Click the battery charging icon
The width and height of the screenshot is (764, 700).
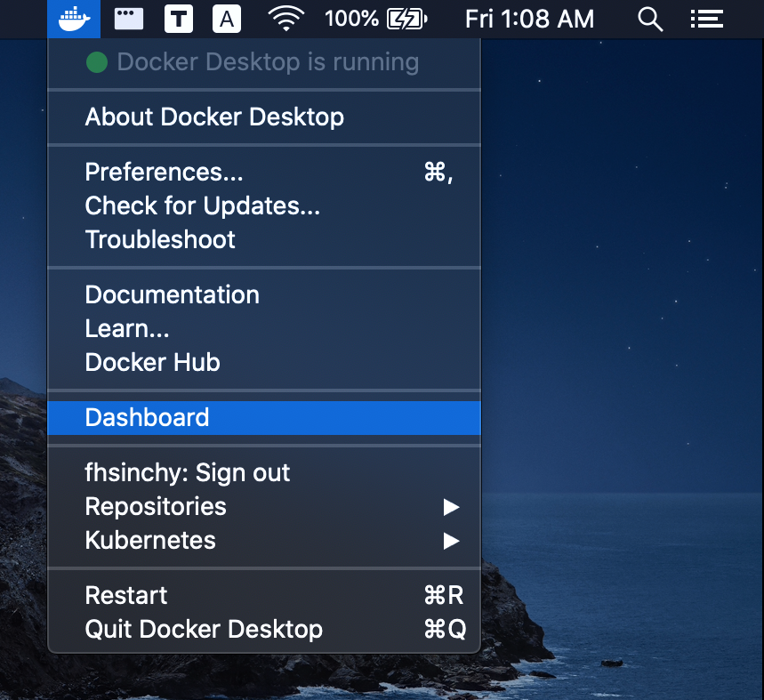(x=408, y=19)
